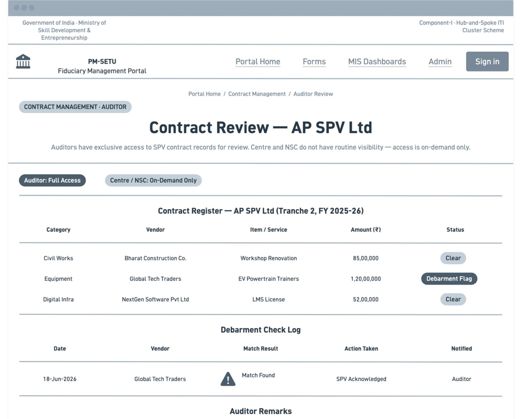The width and height of the screenshot is (520, 419).
Task: Click the Debarment Flag status badge
Action: coord(449,279)
